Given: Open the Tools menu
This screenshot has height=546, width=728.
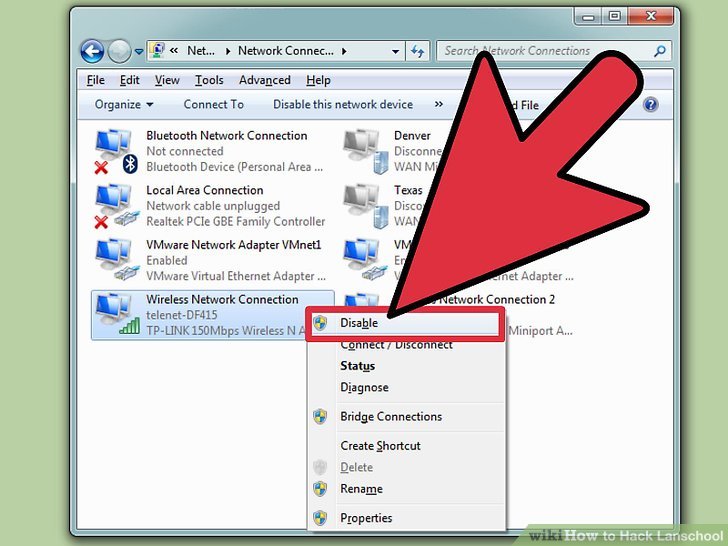Looking at the screenshot, I should (x=209, y=80).
